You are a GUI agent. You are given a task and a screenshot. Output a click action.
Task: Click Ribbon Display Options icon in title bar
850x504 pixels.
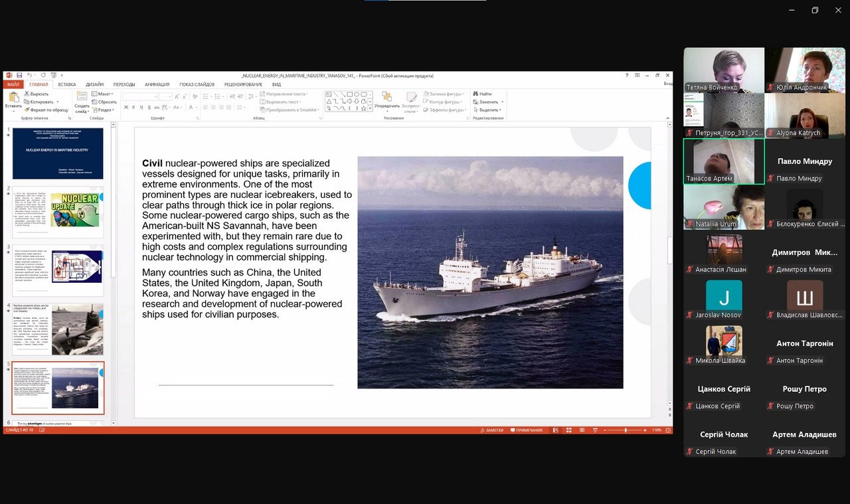point(637,75)
